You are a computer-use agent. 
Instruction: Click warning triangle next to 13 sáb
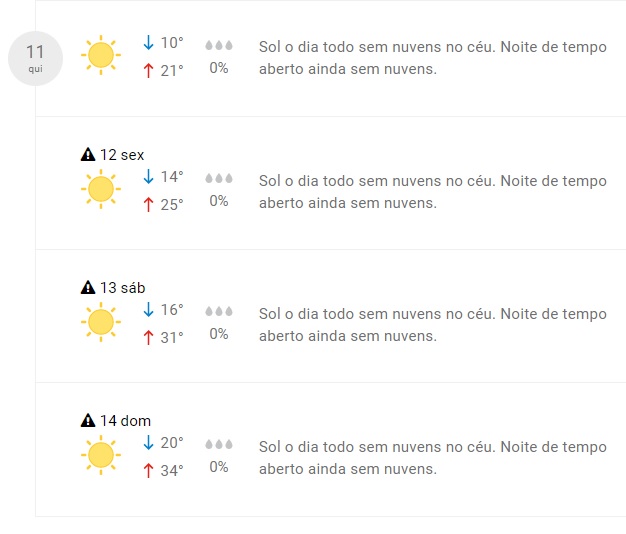coord(88,288)
